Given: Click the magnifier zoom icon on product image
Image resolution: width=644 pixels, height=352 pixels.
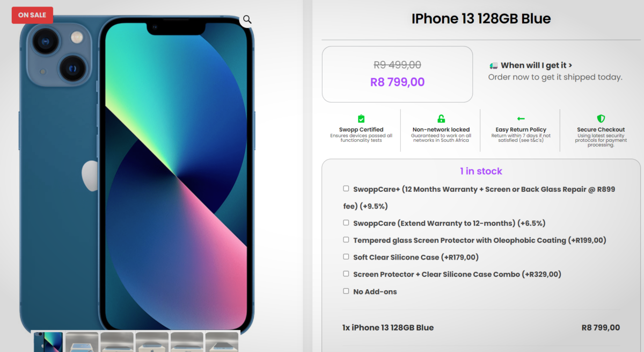Looking at the screenshot, I should point(247,19).
